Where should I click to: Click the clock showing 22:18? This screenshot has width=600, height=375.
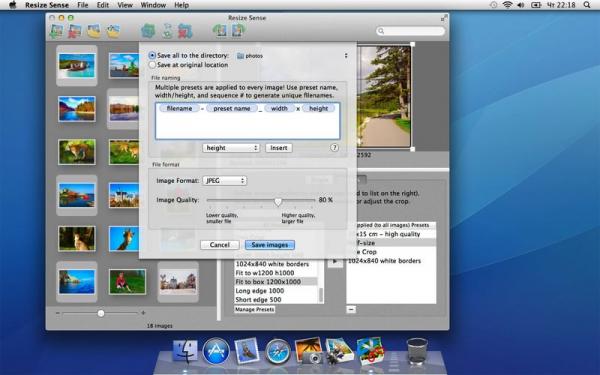pos(561,5)
